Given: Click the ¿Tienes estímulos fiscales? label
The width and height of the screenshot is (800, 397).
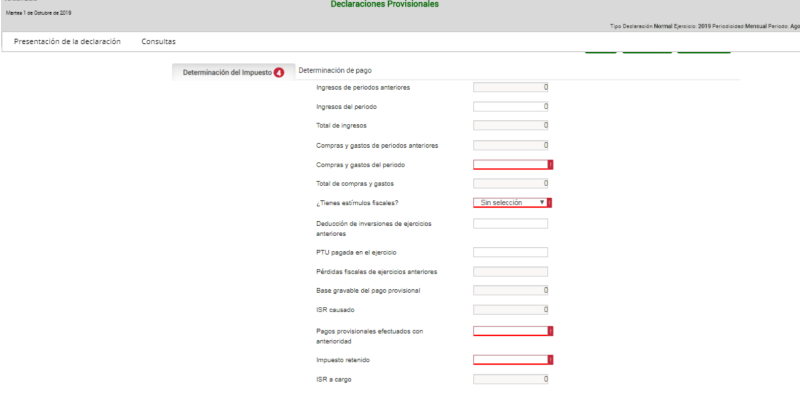Looking at the screenshot, I should [x=357, y=203].
